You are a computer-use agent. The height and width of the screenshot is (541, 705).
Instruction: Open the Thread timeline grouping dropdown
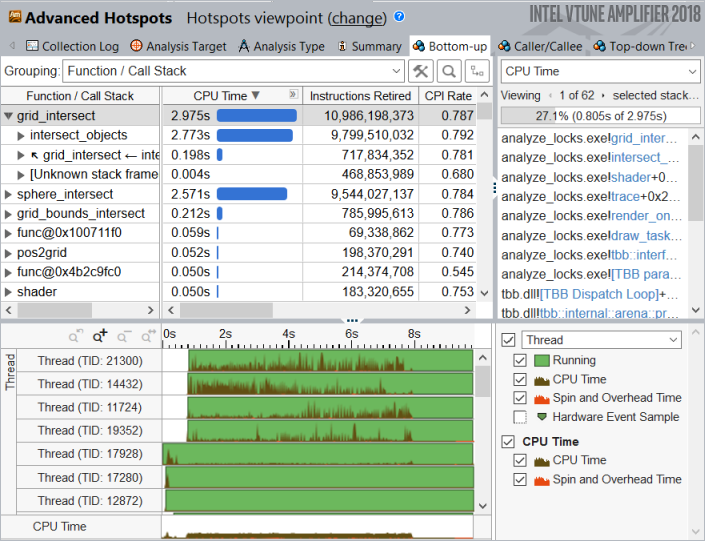click(x=602, y=340)
